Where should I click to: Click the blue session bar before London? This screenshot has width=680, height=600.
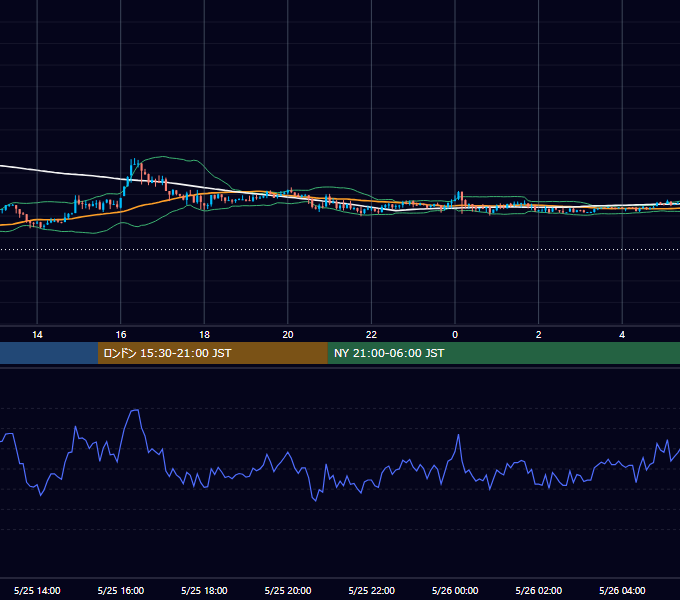click(x=49, y=353)
